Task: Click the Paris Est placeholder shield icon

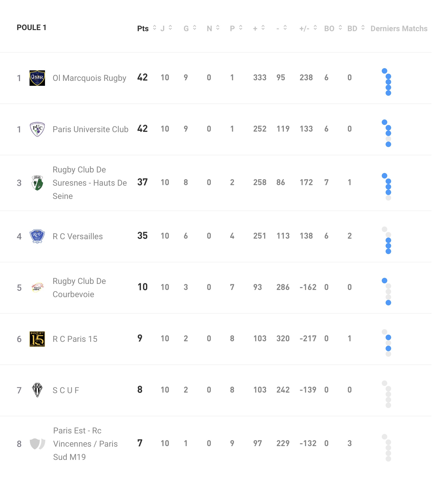Action: 37,444
